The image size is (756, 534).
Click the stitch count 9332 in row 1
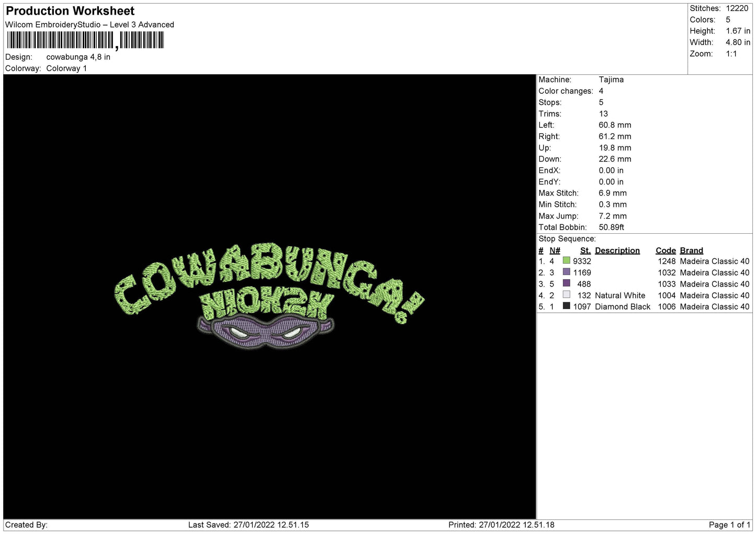[582, 261]
